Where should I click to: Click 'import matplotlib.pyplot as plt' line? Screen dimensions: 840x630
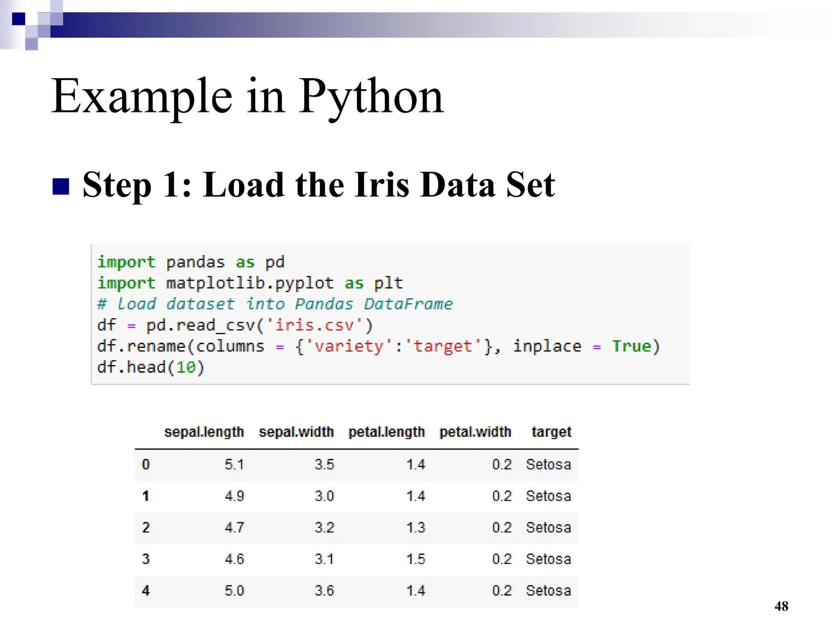(250, 283)
